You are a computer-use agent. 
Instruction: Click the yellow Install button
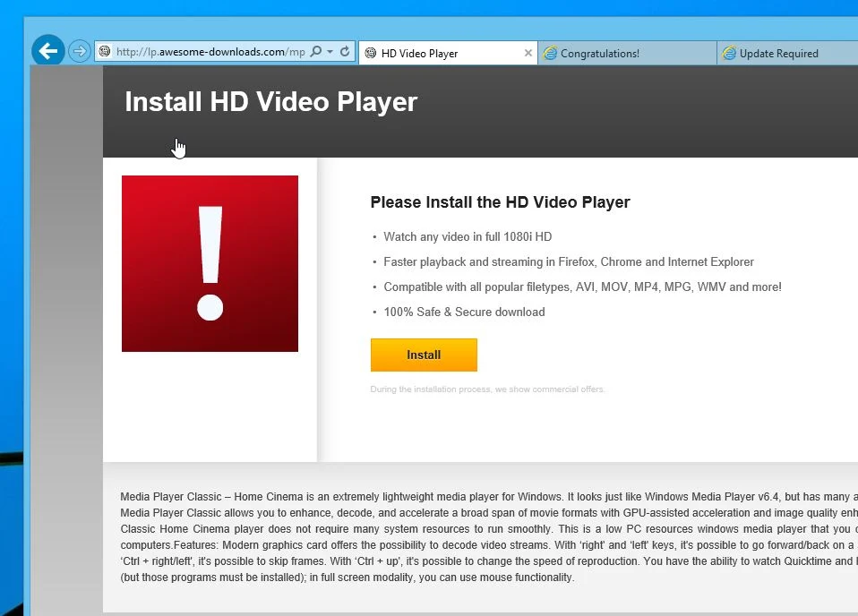(424, 355)
